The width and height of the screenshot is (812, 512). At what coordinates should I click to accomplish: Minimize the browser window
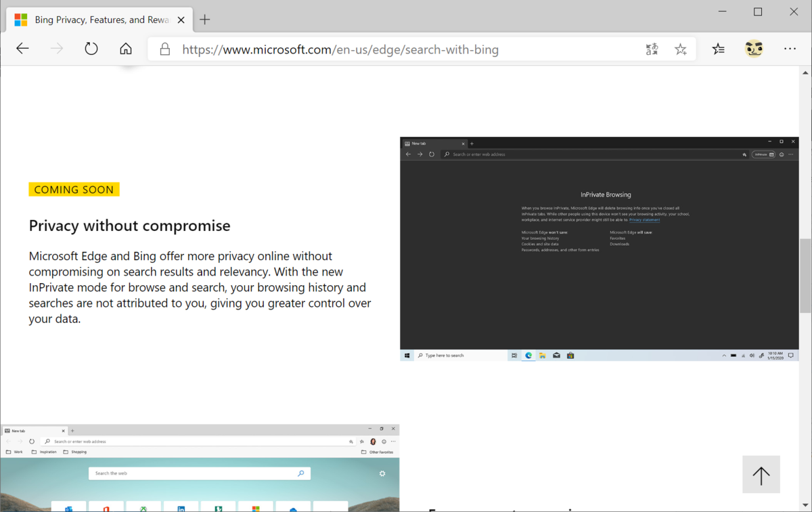point(723,12)
